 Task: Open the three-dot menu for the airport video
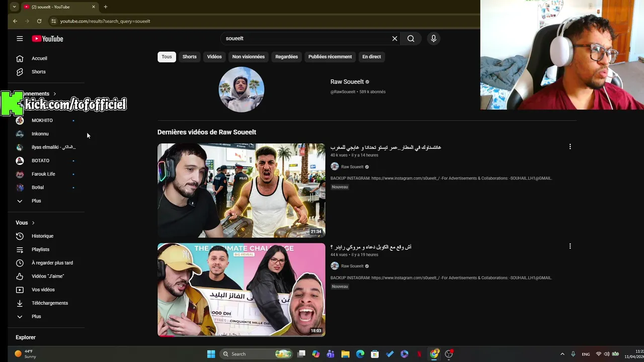tap(570, 147)
